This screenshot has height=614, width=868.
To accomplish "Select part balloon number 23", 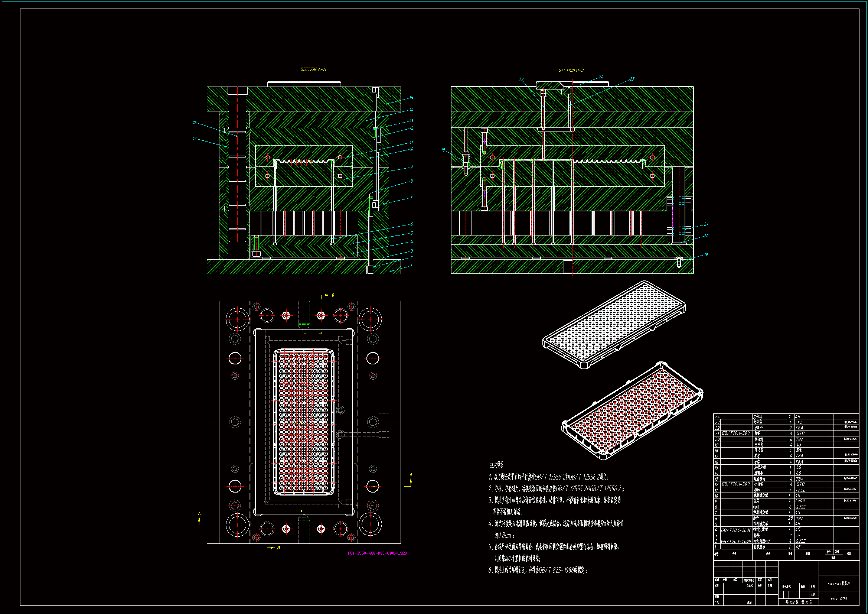I will tap(632, 79).
